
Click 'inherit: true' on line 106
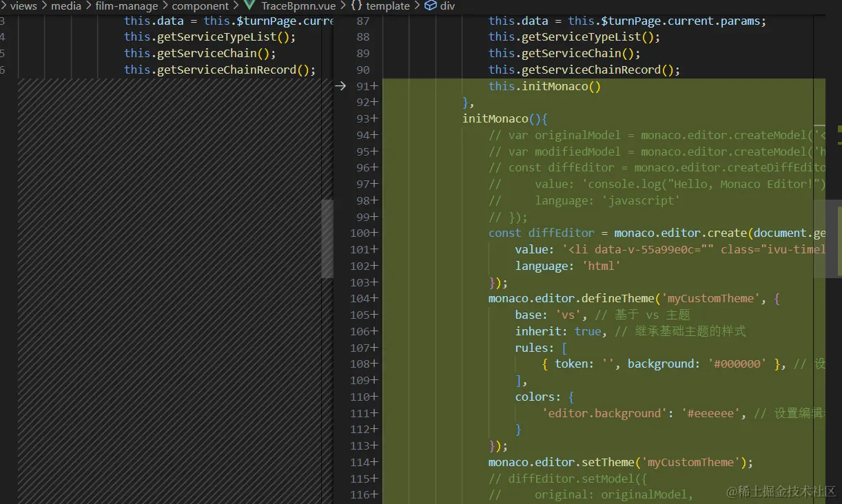(558, 331)
